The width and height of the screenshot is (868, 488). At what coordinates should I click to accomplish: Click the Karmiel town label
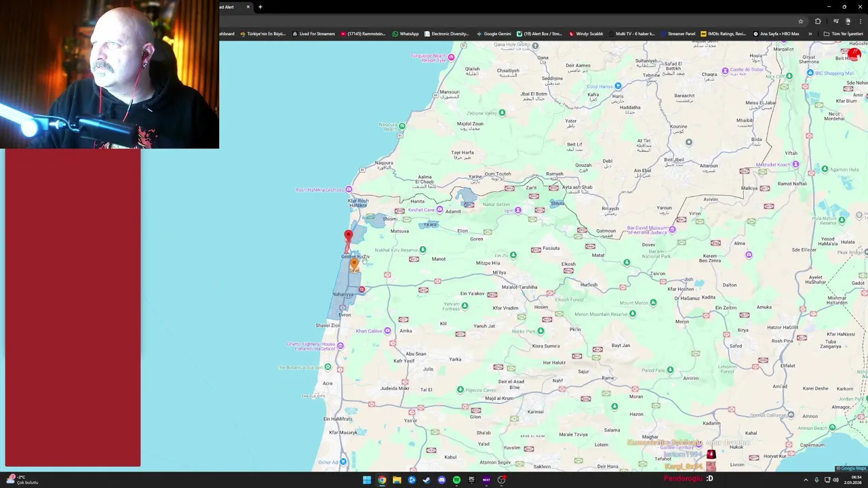[535, 411]
